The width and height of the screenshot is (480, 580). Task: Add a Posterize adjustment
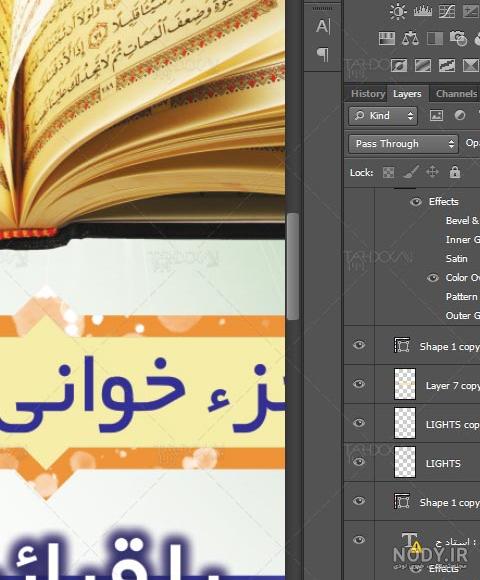[x=423, y=66]
